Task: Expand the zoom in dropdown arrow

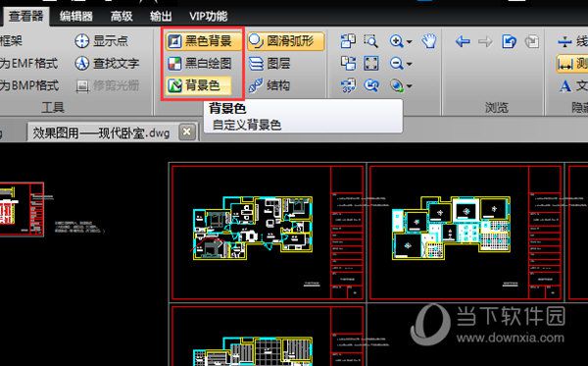Action: coord(409,41)
